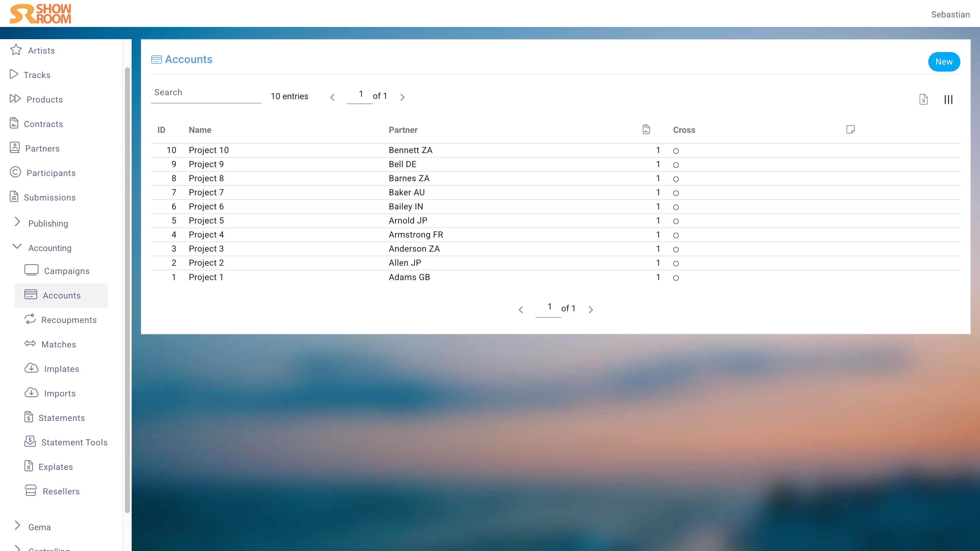Toggle Cross on the Project 5 row
The image size is (980, 551).
(x=676, y=221)
